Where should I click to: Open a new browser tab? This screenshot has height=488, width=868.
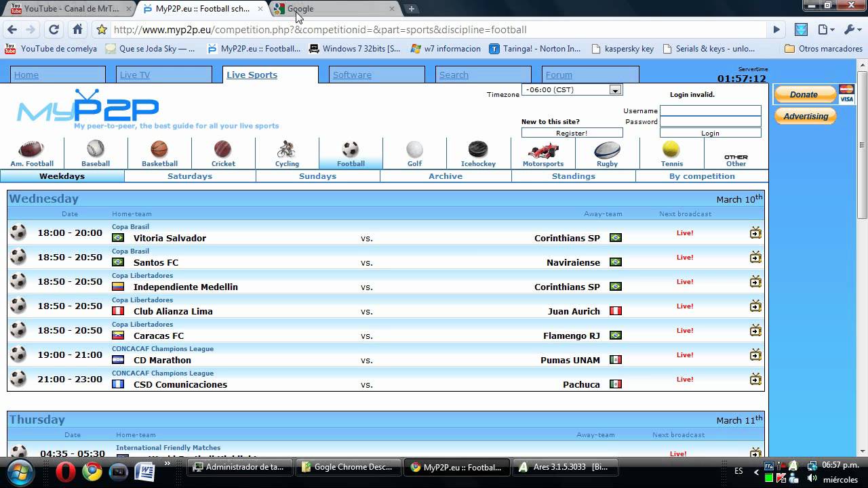(411, 9)
